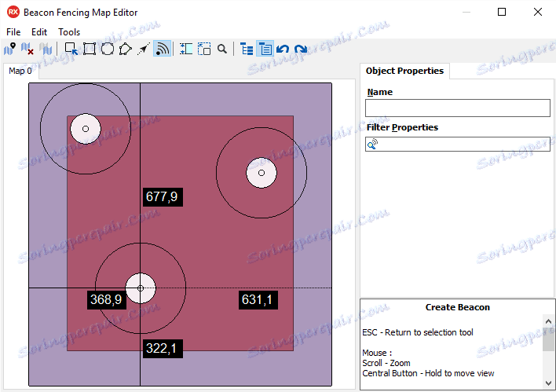Open the Tools menu

pos(69,32)
